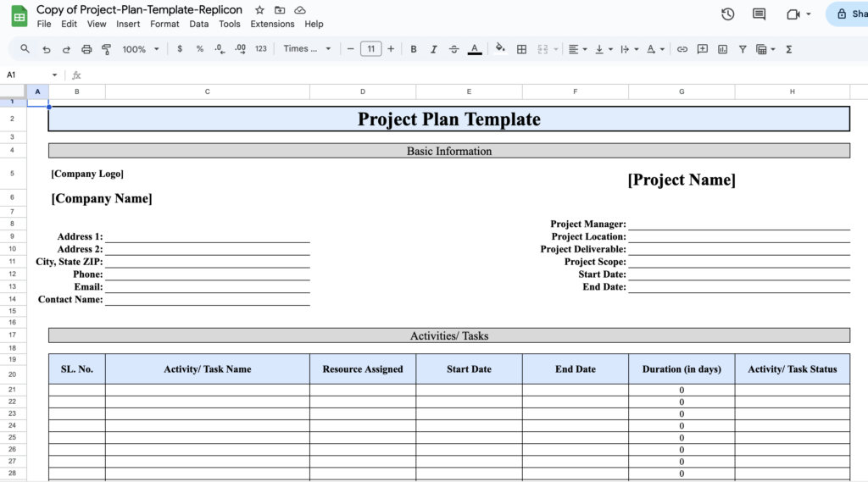Image resolution: width=868 pixels, height=482 pixels.
Task: Open the Insert menu
Action: click(x=128, y=24)
